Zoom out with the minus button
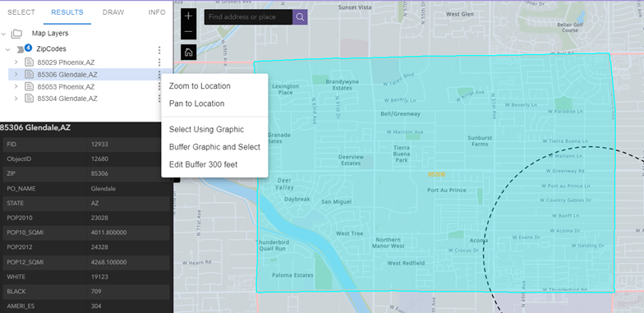This screenshot has height=313, width=644. (189, 31)
